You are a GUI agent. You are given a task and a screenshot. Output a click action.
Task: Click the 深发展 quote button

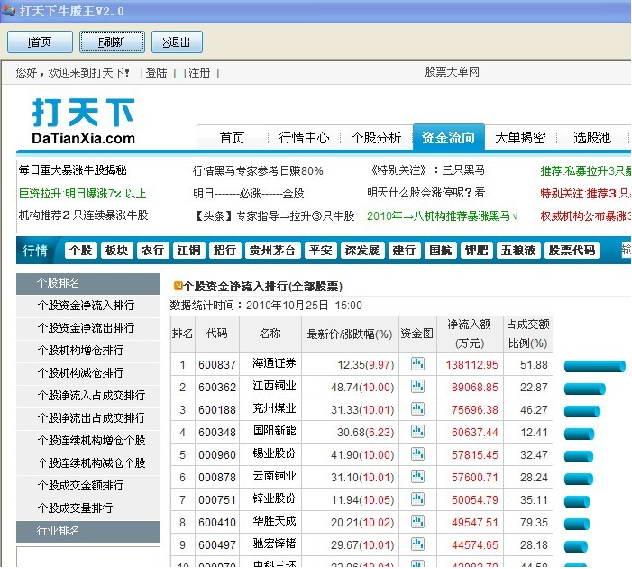coord(362,250)
